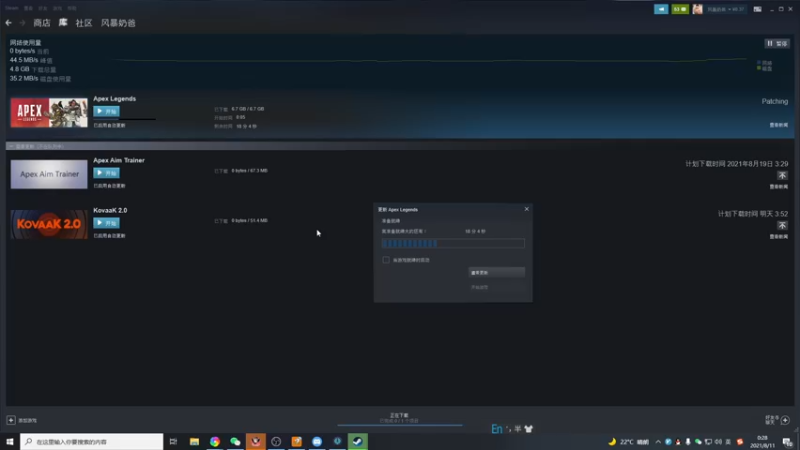
Task: Click the play button under KovaaK 2.0
Action: 106,223
